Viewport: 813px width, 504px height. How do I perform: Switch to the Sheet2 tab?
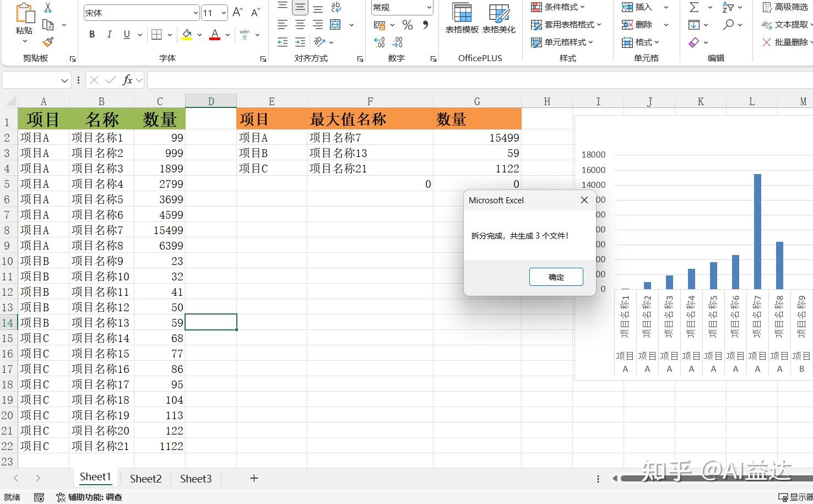tap(145, 478)
